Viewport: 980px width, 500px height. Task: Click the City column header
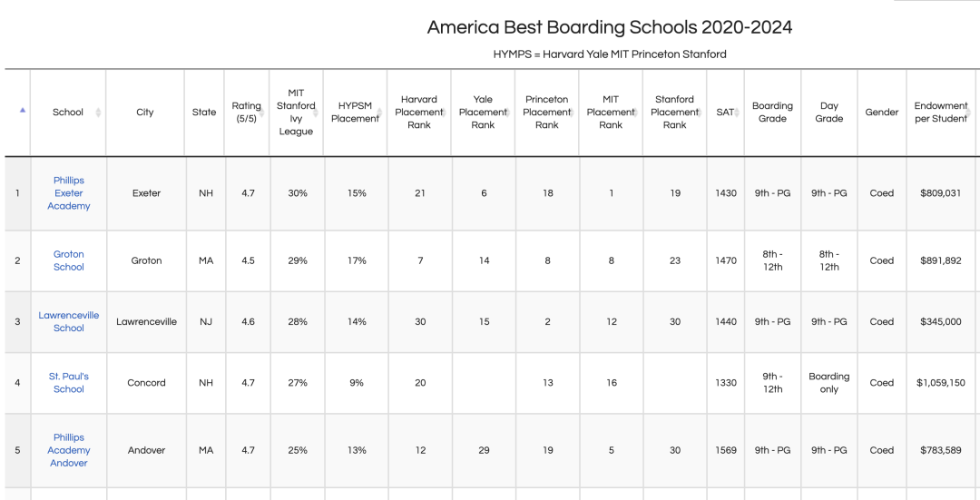tap(145, 113)
